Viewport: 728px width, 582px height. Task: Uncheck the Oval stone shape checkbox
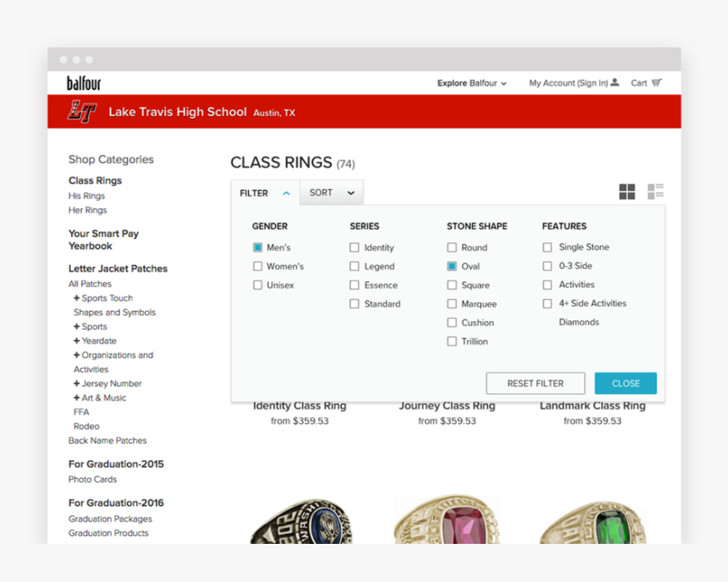[x=452, y=266]
